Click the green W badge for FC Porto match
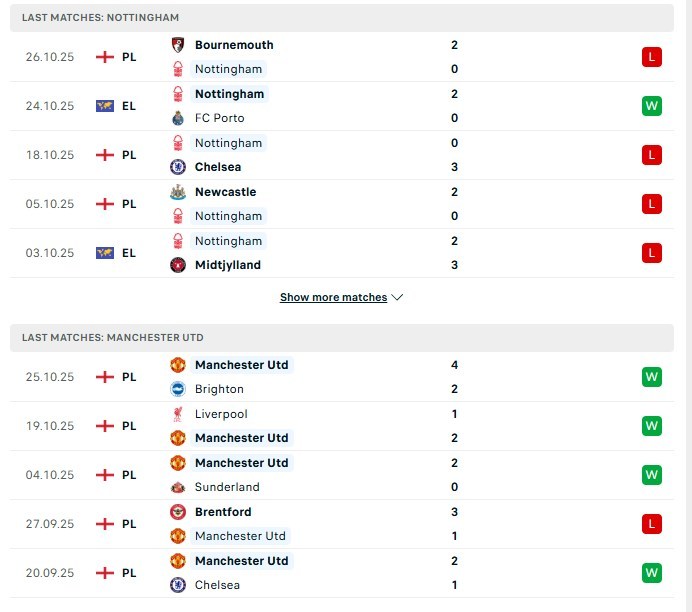 652,106
